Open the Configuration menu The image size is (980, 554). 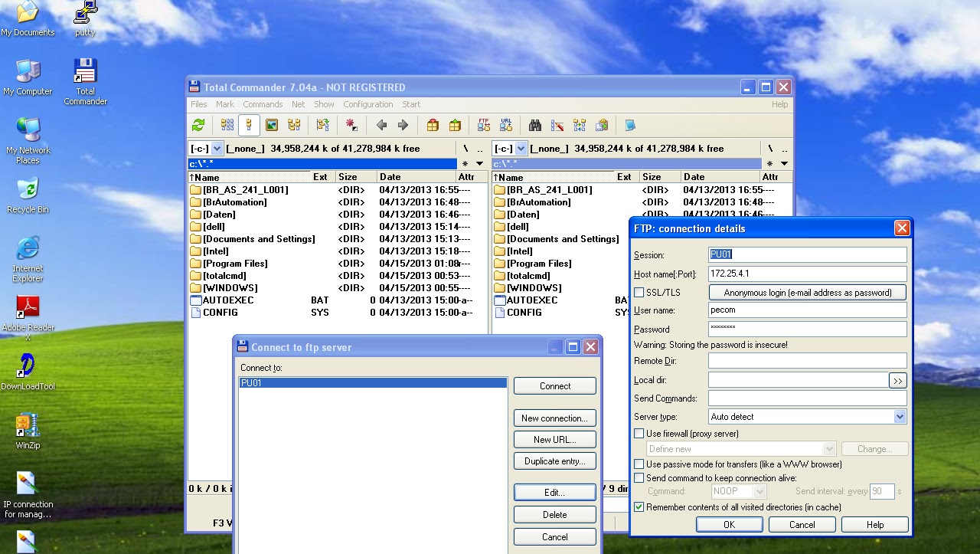click(368, 104)
